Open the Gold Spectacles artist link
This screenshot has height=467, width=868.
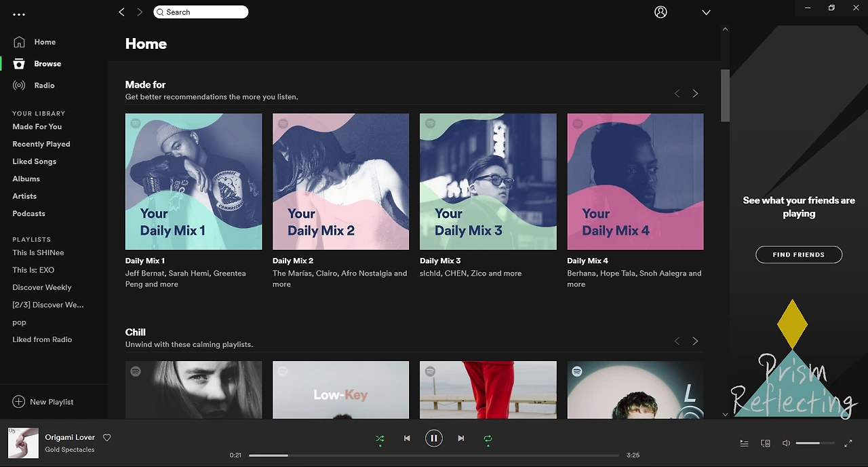(70, 450)
